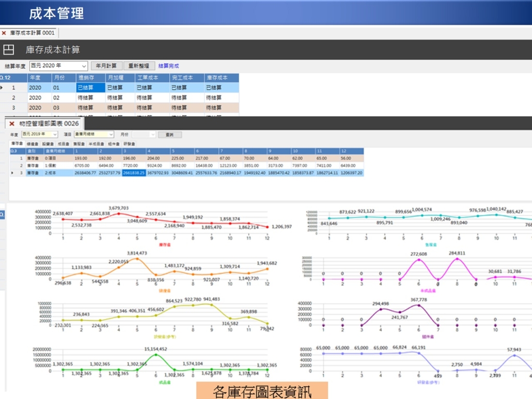The image size is (532, 399).
Task: Click the 年度 column header
Action: [x=39, y=77]
